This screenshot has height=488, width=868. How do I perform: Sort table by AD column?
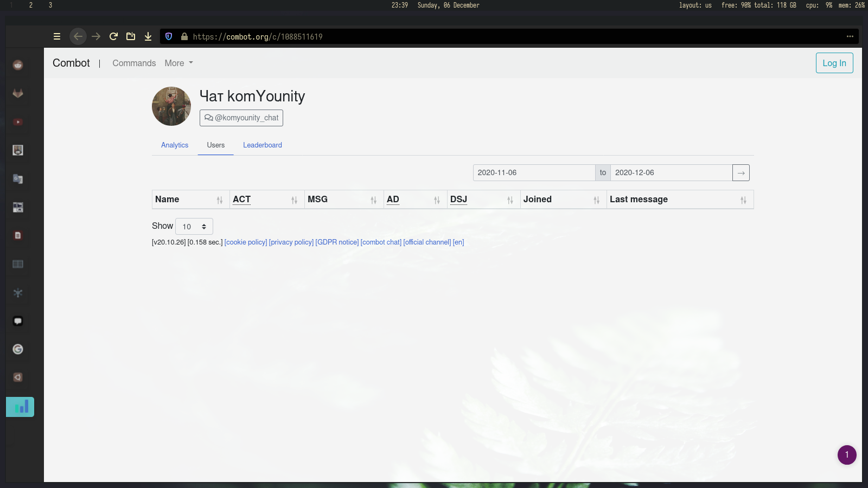pyautogui.click(x=415, y=200)
